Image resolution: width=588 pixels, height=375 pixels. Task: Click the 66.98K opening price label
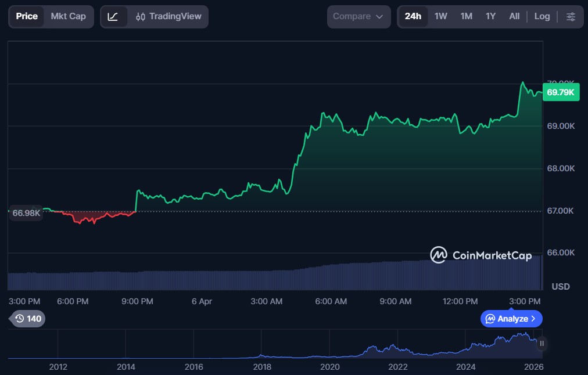coord(26,213)
